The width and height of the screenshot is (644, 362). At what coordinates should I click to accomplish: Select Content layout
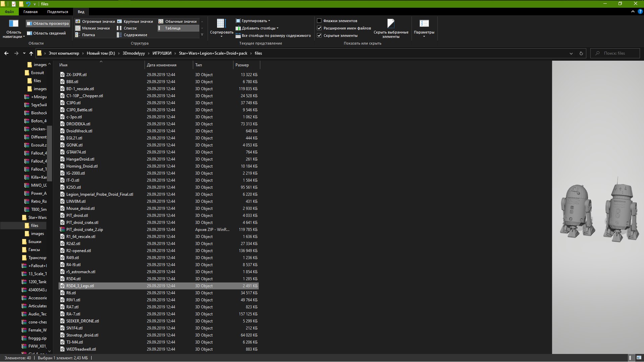point(132,35)
